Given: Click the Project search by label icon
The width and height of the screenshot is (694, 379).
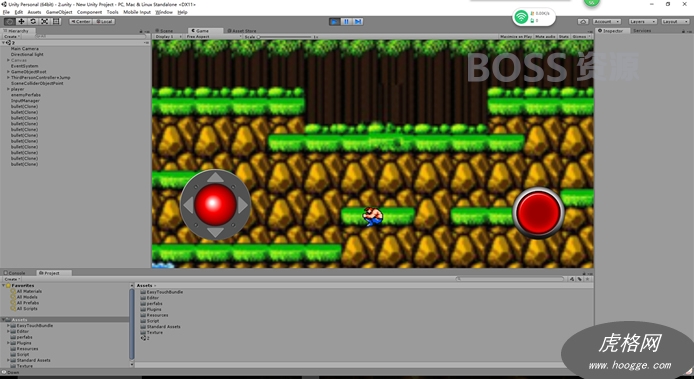Looking at the screenshot, I should pyautogui.click(x=580, y=279).
